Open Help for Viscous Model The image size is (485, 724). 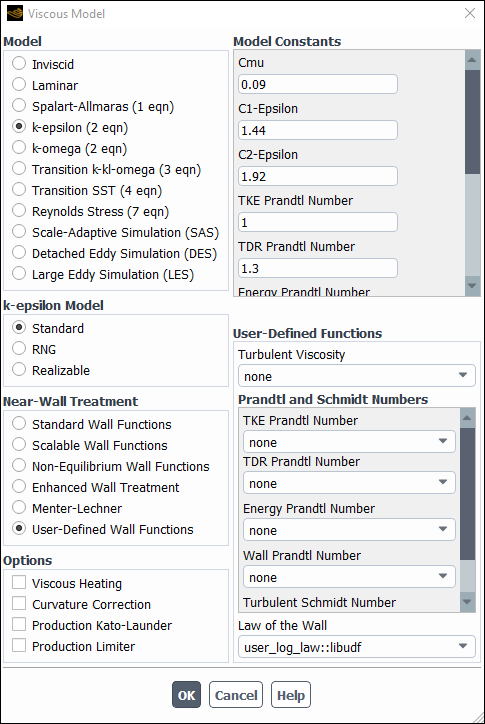[291, 694]
